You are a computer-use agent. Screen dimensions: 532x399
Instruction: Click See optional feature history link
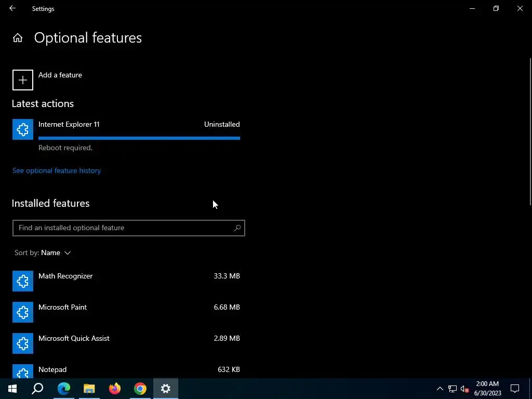coord(57,170)
